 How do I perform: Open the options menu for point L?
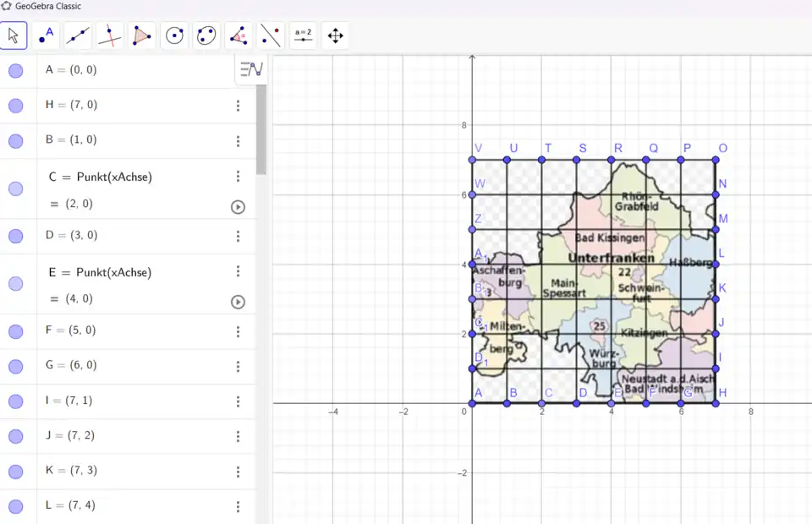[238, 506]
